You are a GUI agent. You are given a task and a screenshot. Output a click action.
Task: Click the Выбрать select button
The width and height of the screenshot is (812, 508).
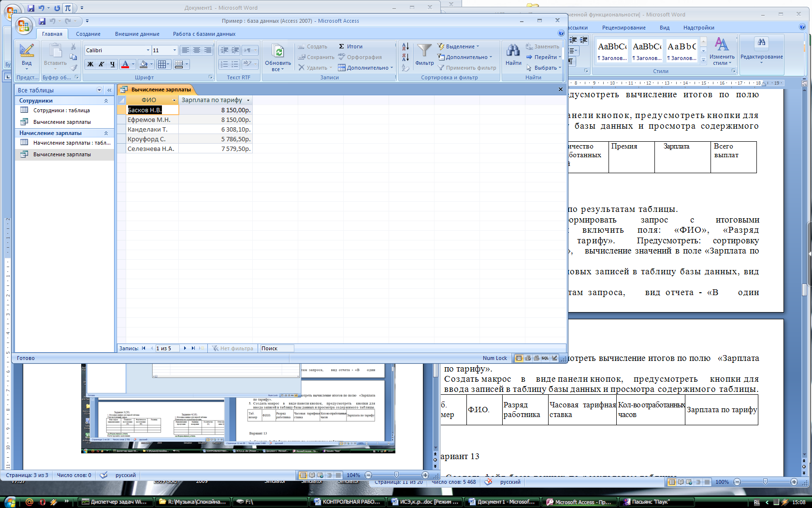tap(544, 68)
